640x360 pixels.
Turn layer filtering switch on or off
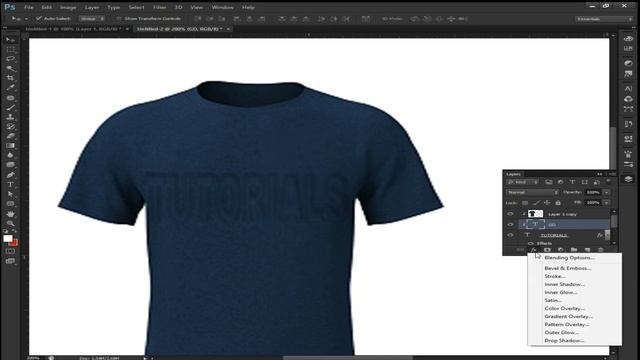[609, 181]
